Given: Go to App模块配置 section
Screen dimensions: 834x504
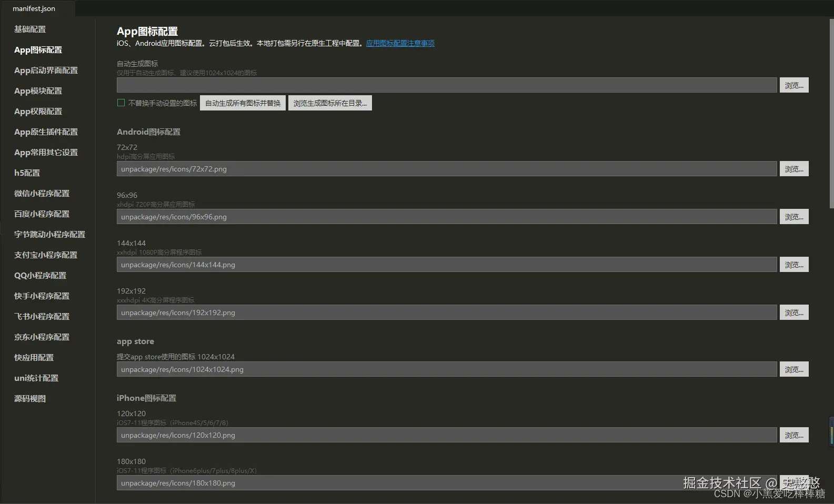Looking at the screenshot, I should (38, 91).
